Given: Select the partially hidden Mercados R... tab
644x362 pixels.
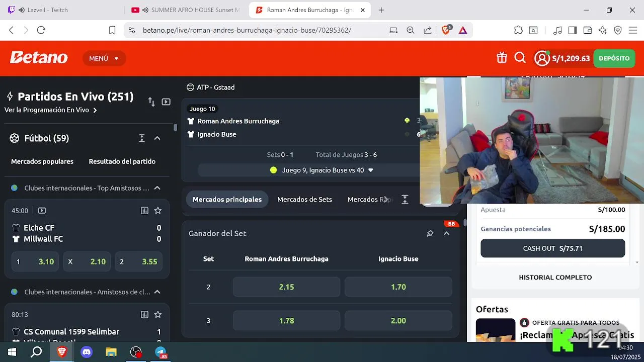Looking at the screenshot, I should tap(369, 200).
